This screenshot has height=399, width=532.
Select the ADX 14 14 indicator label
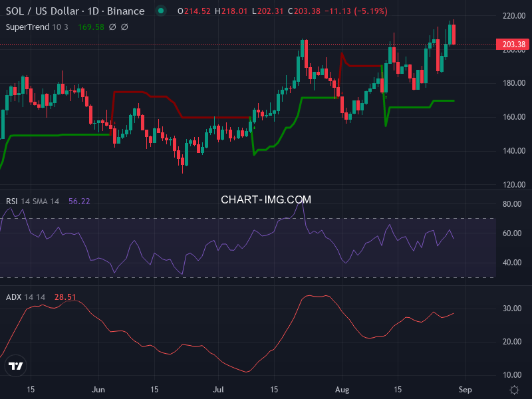pos(26,297)
